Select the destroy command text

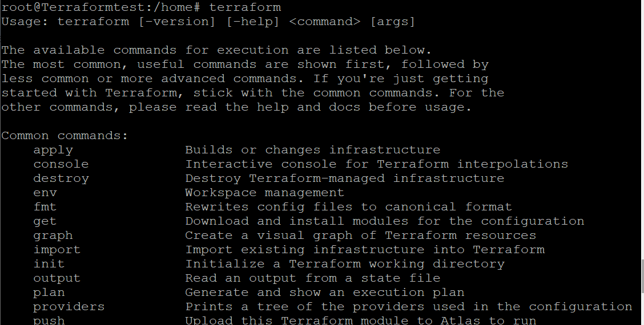61,178
